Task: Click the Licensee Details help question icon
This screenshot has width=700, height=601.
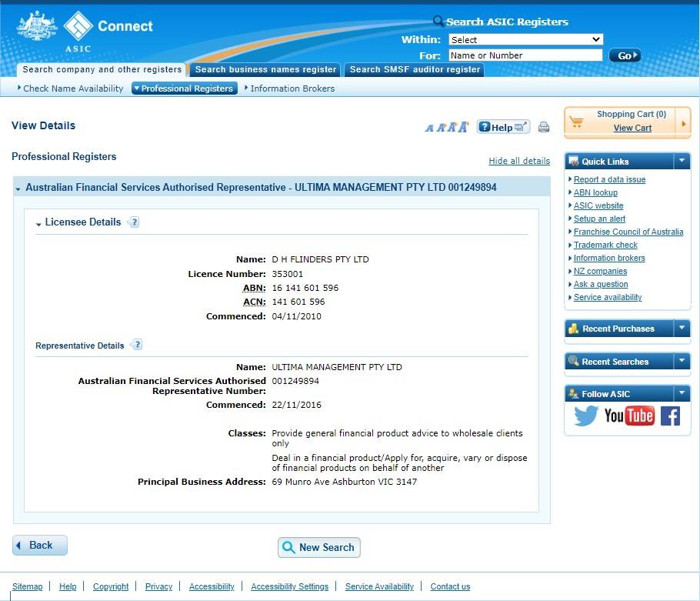Action: [x=134, y=222]
